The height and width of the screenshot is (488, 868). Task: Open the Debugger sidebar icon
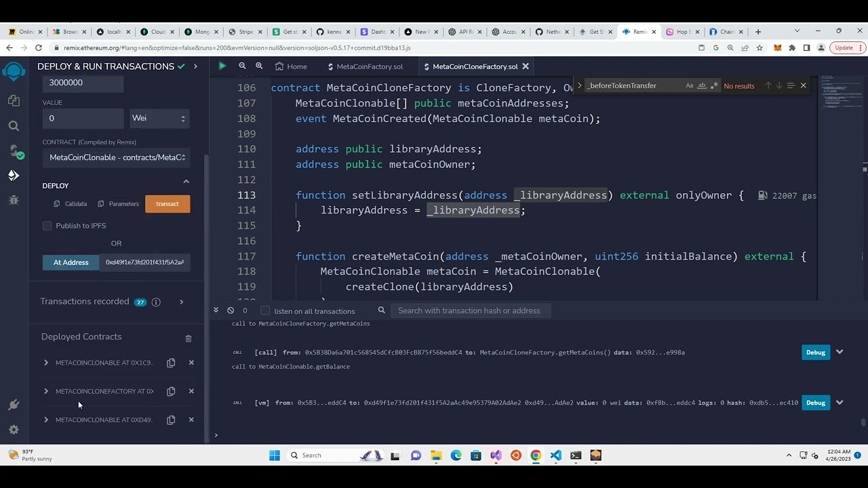point(14,200)
